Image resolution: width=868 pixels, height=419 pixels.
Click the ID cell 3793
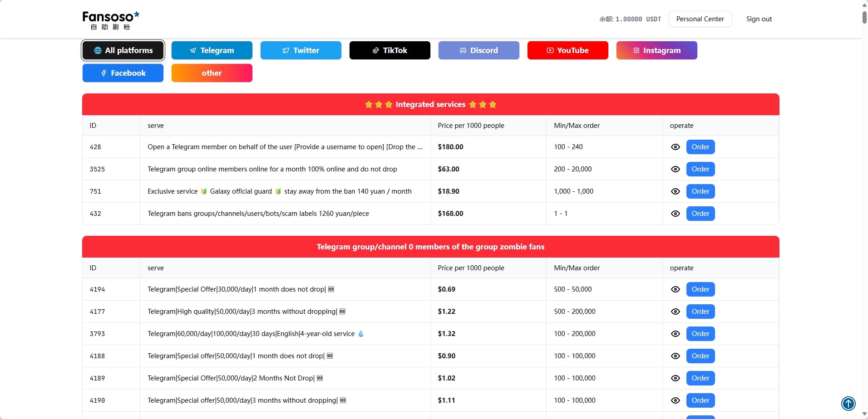click(x=111, y=334)
